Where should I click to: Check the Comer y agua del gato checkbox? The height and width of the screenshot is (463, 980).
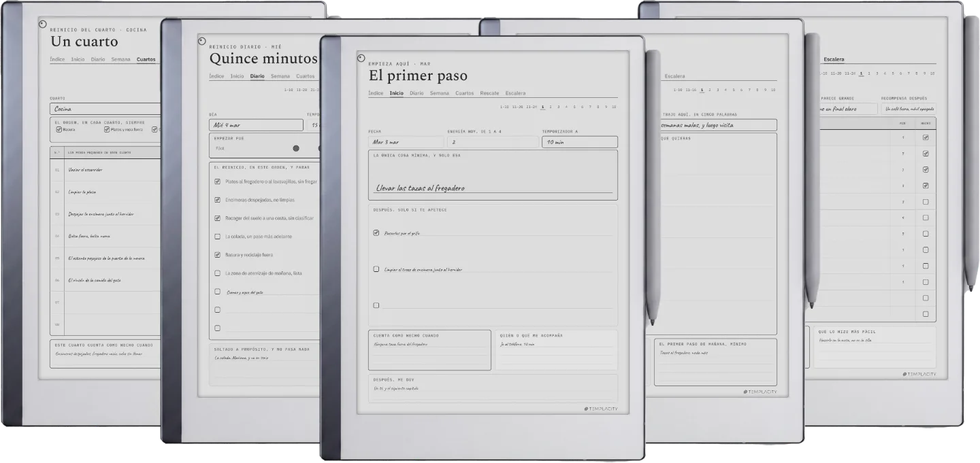tap(217, 292)
